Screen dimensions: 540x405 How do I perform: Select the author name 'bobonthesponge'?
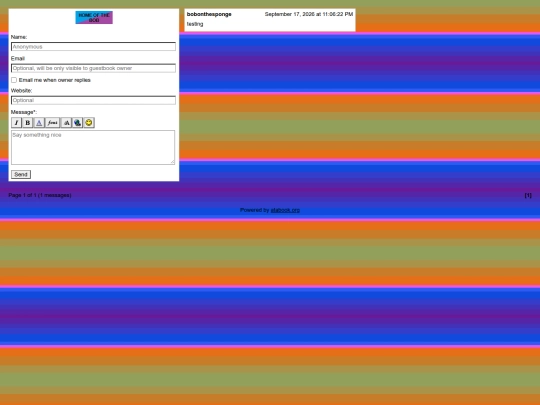click(x=209, y=14)
